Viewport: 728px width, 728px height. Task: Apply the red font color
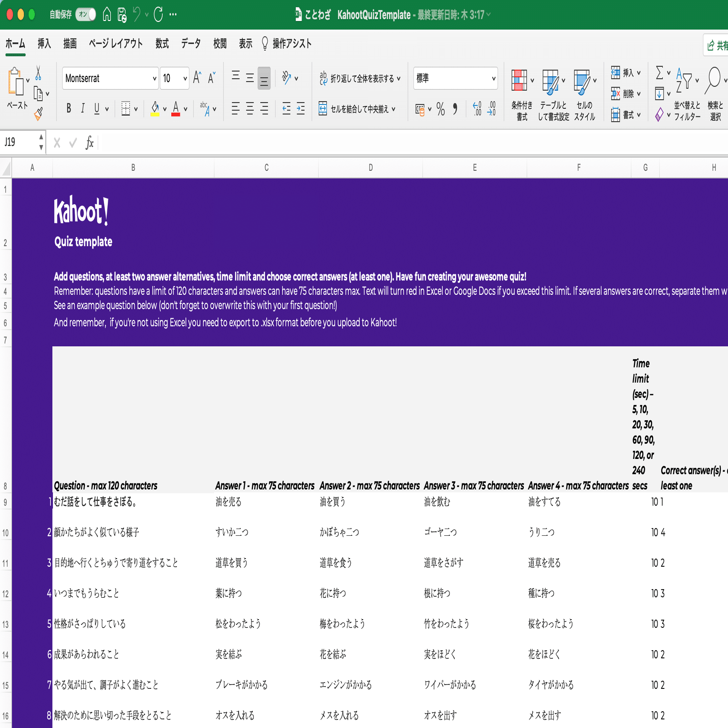click(176, 109)
